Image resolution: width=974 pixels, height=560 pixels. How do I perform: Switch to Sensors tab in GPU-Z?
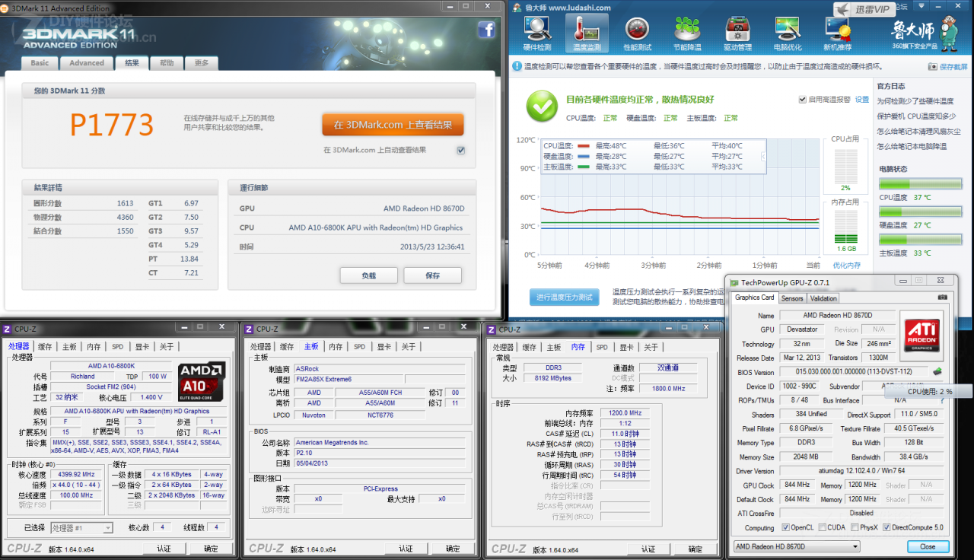792,298
